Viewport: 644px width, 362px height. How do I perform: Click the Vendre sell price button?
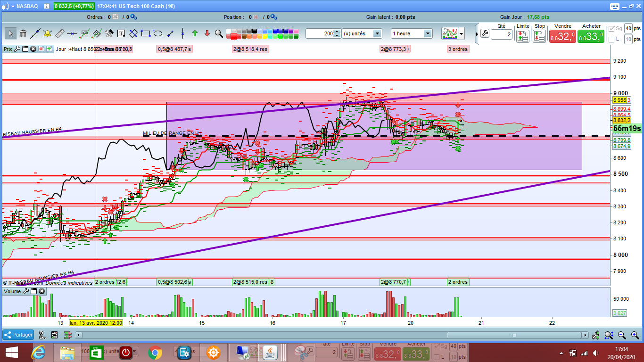click(563, 36)
